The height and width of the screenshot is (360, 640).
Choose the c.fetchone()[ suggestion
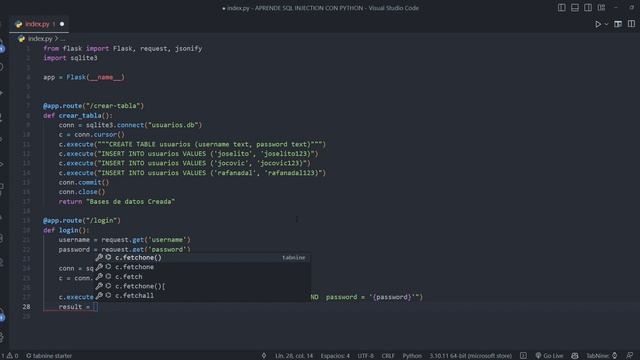click(203, 286)
